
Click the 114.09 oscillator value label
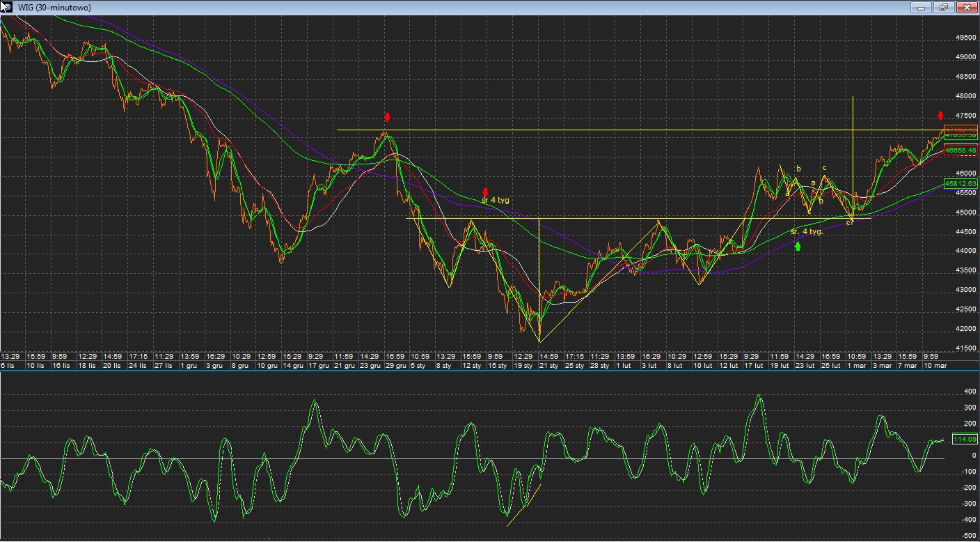click(965, 439)
